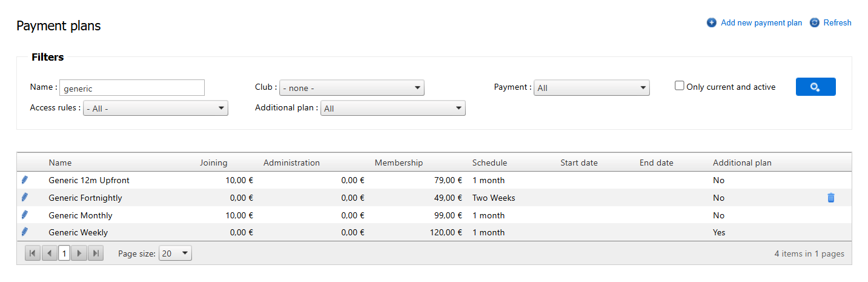Screen dimensions: 868x282
Task: Edit the Generic 12m Upfront plan pencil icon
Action: (25, 180)
